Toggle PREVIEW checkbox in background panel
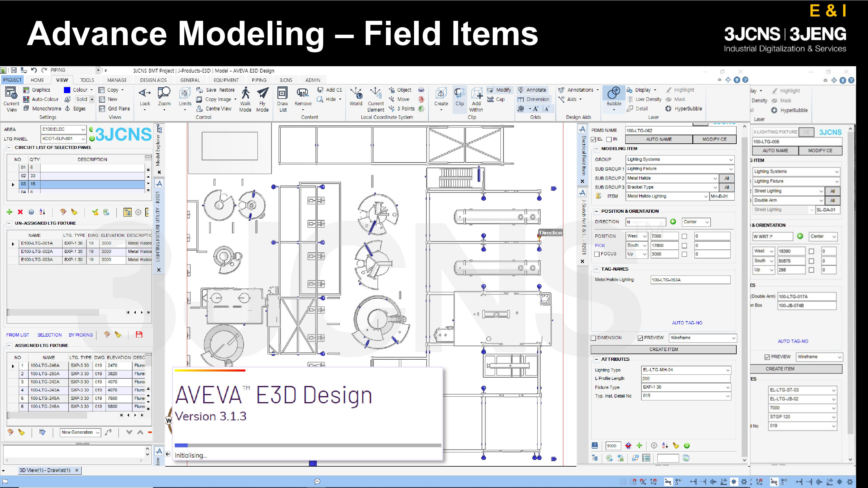The height and width of the screenshot is (488, 868). (767, 357)
